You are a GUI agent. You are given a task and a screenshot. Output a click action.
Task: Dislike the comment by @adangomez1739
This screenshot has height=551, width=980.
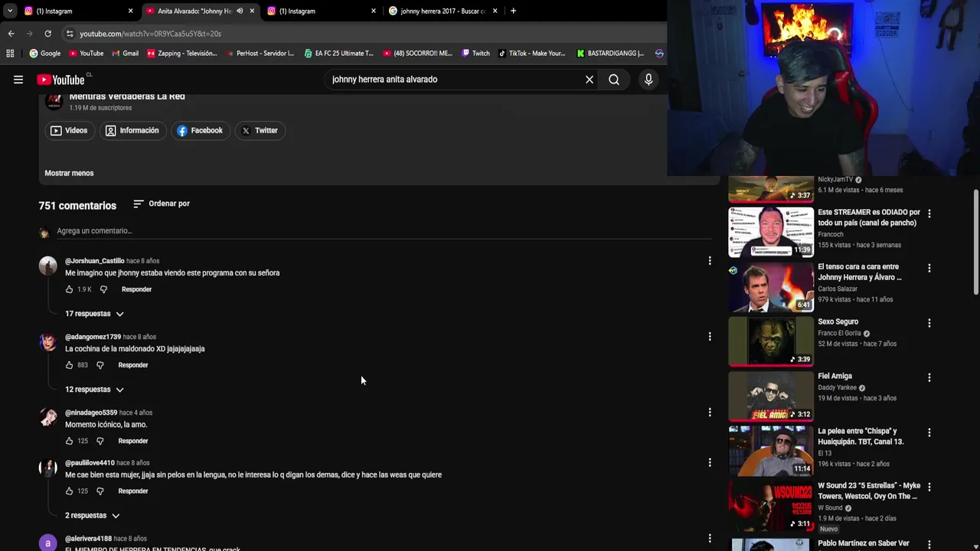point(100,365)
